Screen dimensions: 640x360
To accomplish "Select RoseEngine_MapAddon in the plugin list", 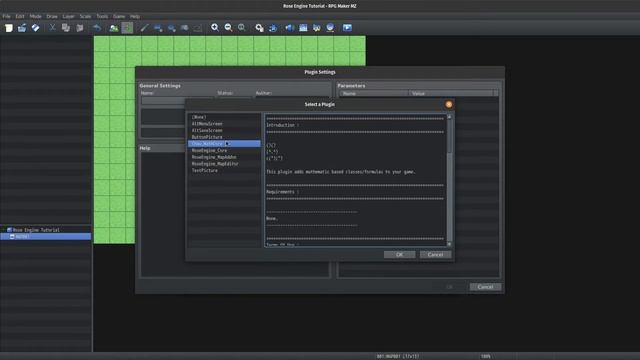I will pyautogui.click(x=224, y=157).
